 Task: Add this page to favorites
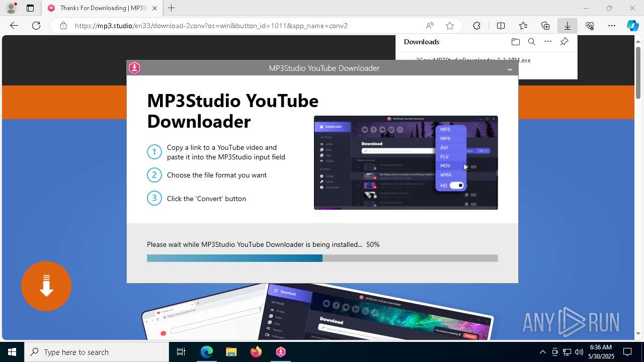point(450,26)
